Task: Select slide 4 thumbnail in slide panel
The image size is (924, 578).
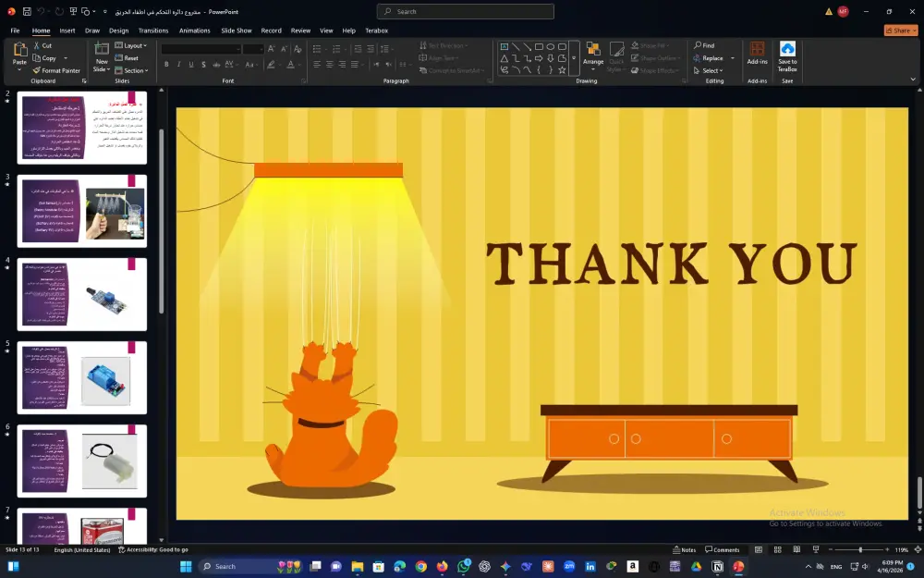Action: (81, 294)
